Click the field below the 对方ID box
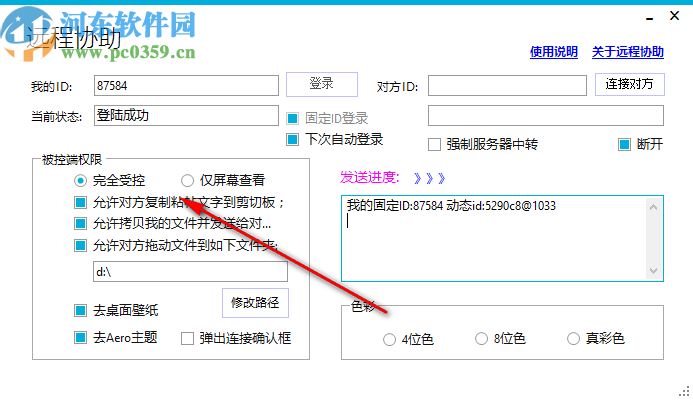The image size is (693, 400). pyautogui.click(x=545, y=115)
